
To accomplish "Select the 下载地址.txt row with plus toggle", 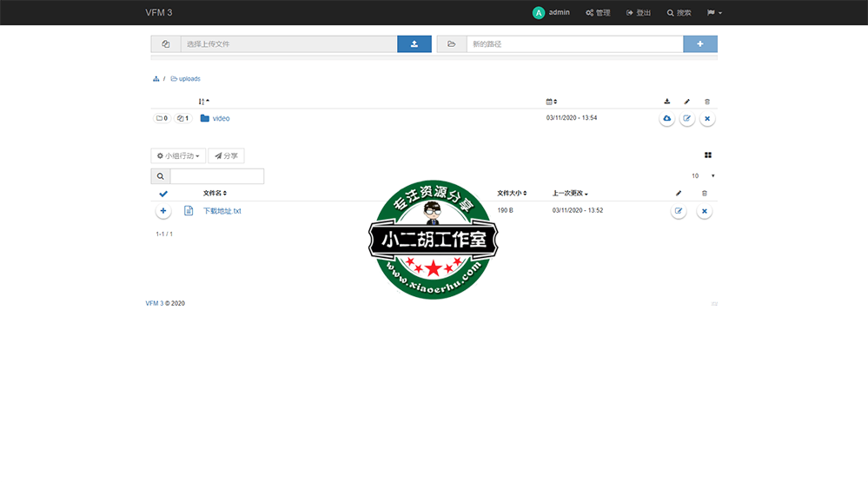I will coord(163,211).
